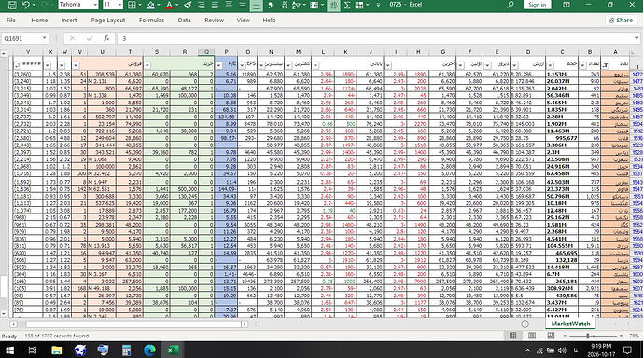Open Microsoft Edge from the taskbar
The width and height of the screenshot is (644, 358).
click(149, 351)
